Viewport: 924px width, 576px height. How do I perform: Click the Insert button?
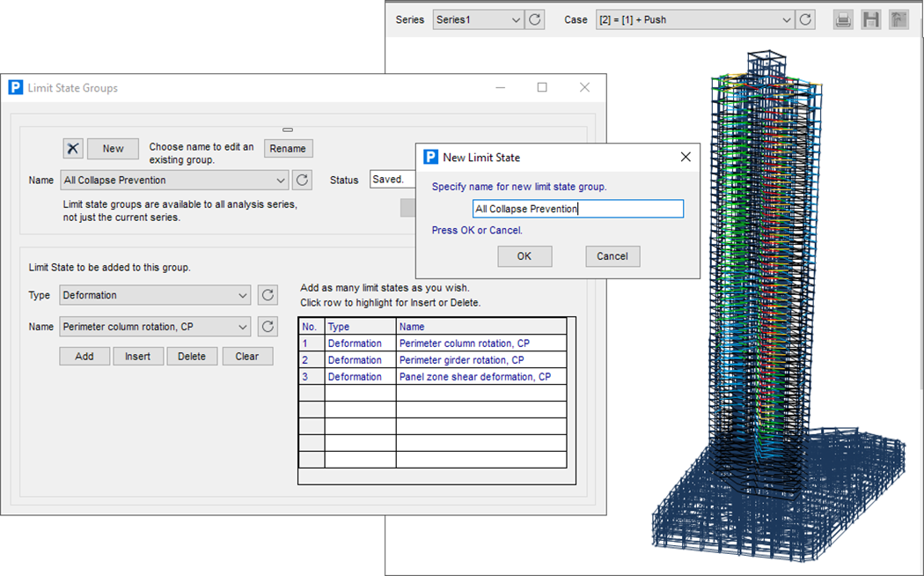click(138, 357)
